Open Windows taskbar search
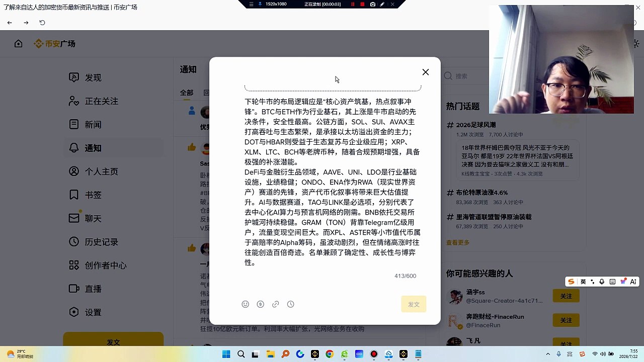Image resolution: width=644 pixels, height=362 pixels. tap(241, 354)
